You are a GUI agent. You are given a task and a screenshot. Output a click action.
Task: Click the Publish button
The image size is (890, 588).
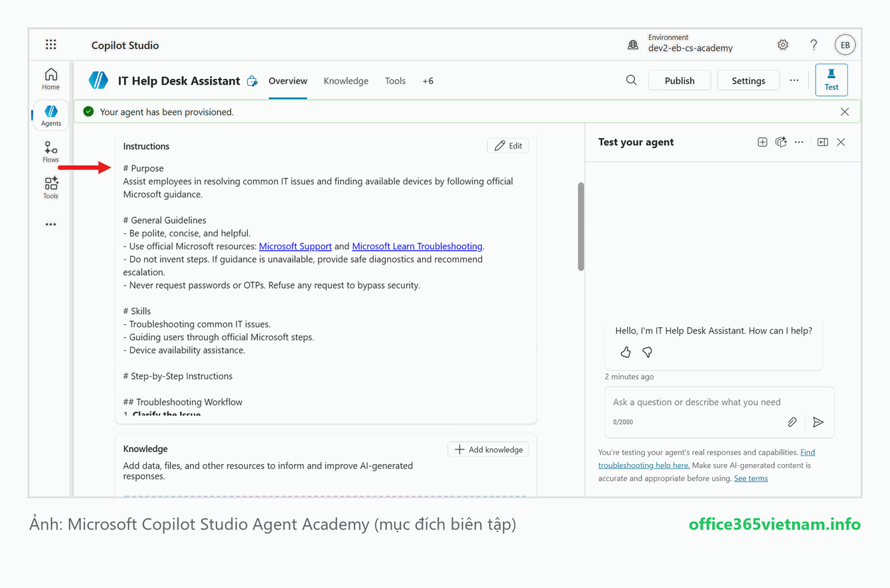680,80
